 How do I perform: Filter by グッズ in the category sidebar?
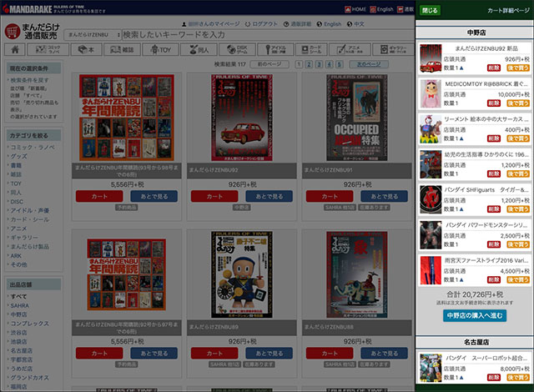[x=18, y=156]
